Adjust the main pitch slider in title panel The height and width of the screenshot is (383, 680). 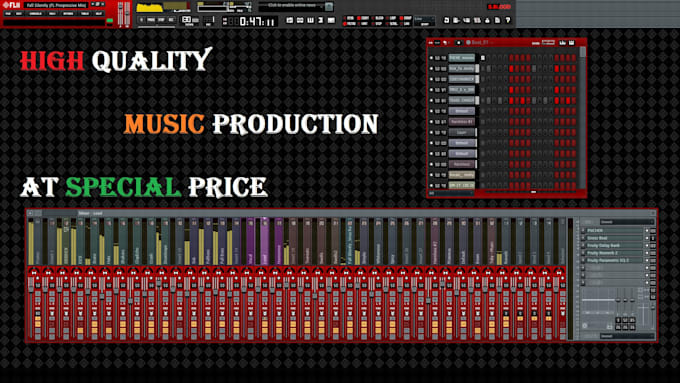point(127,14)
